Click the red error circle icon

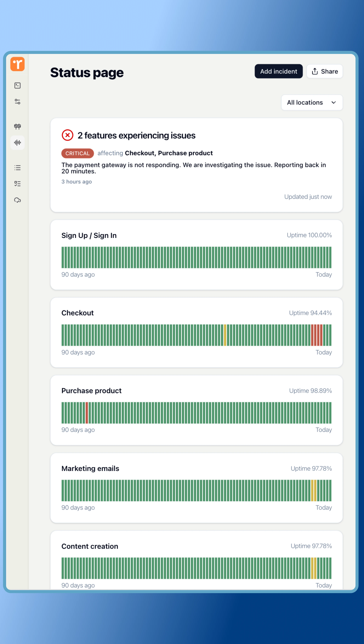coord(67,135)
